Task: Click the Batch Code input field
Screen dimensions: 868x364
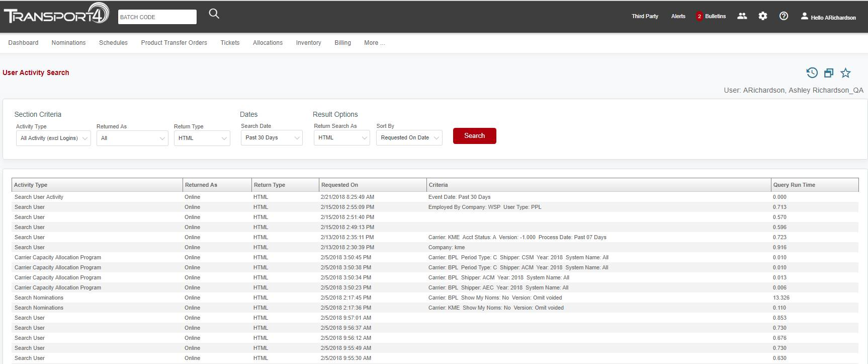Action: [157, 17]
